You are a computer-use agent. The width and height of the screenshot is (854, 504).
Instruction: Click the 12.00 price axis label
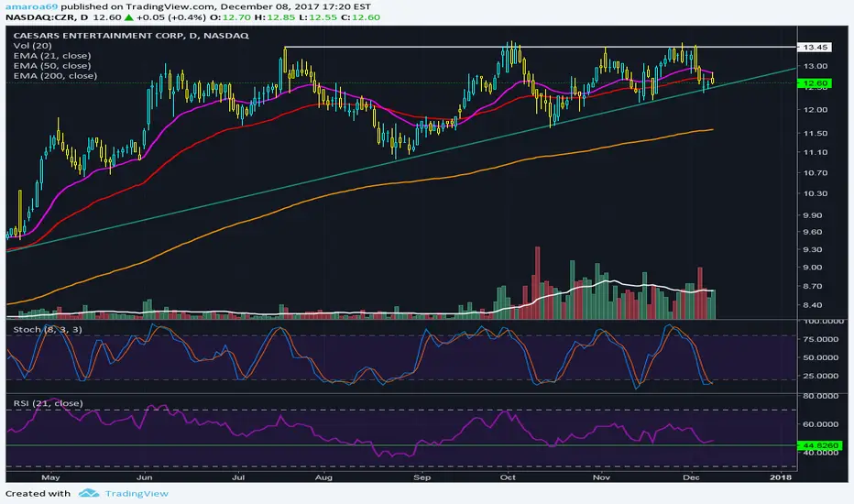pyautogui.click(x=815, y=110)
